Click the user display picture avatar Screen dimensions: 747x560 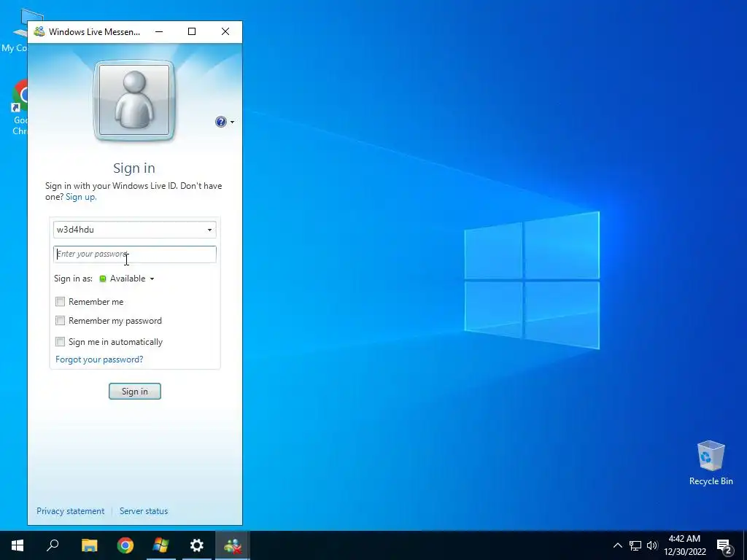tap(134, 101)
